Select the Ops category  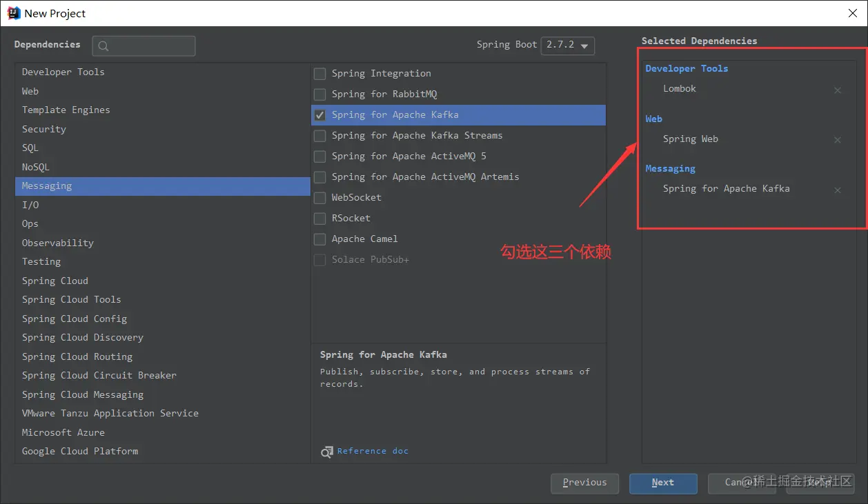point(163,223)
